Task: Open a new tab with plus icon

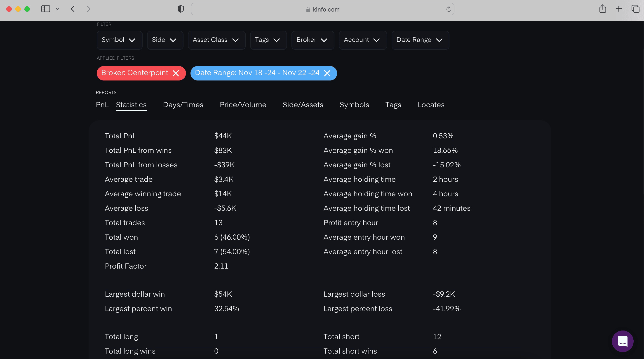Action: [x=618, y=9]
